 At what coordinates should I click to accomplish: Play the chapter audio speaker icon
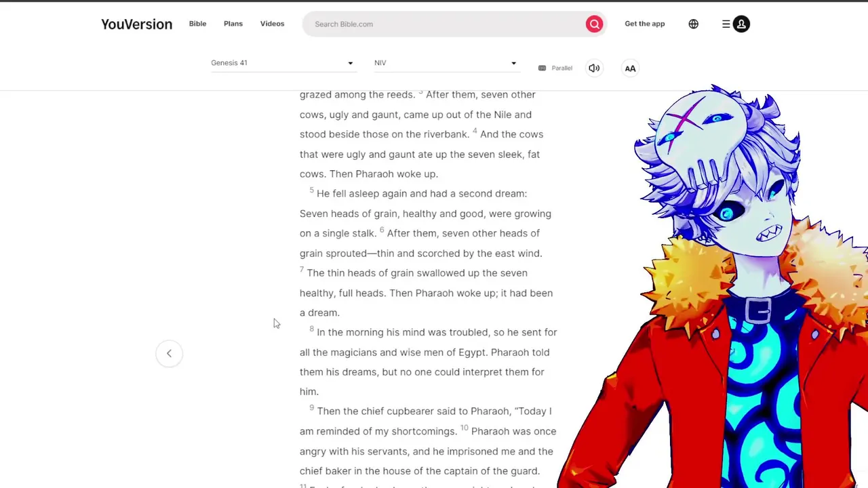pos(594,68)
